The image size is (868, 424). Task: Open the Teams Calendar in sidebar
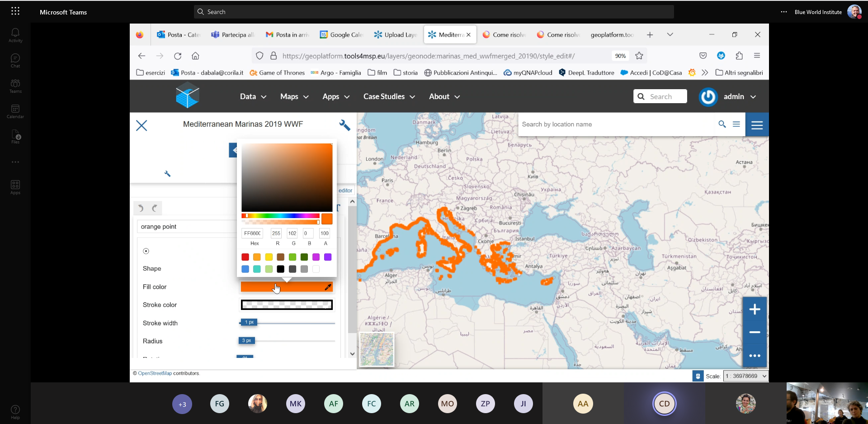pyautogui.click(x=15, y=111)
